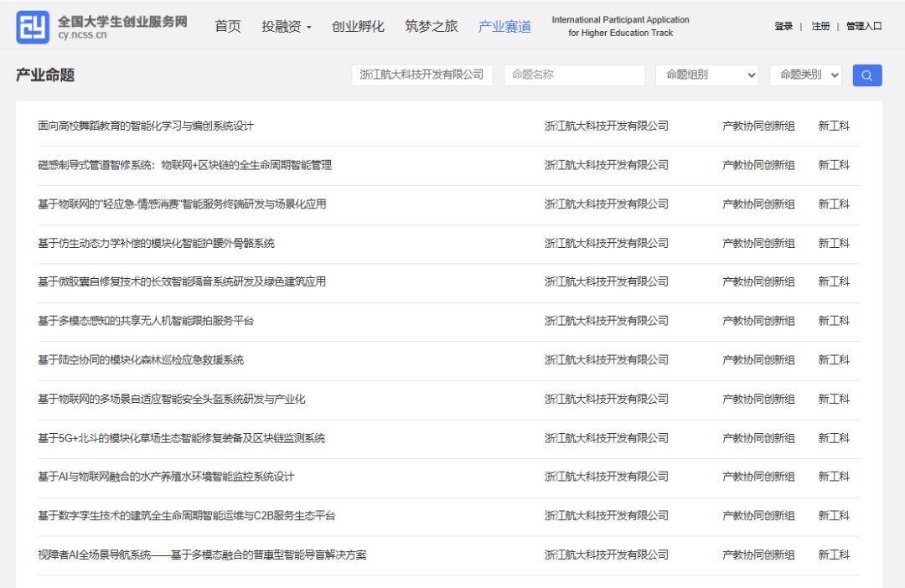Open International Participant Application link
The image size is (905, 588).
[620, 27]
